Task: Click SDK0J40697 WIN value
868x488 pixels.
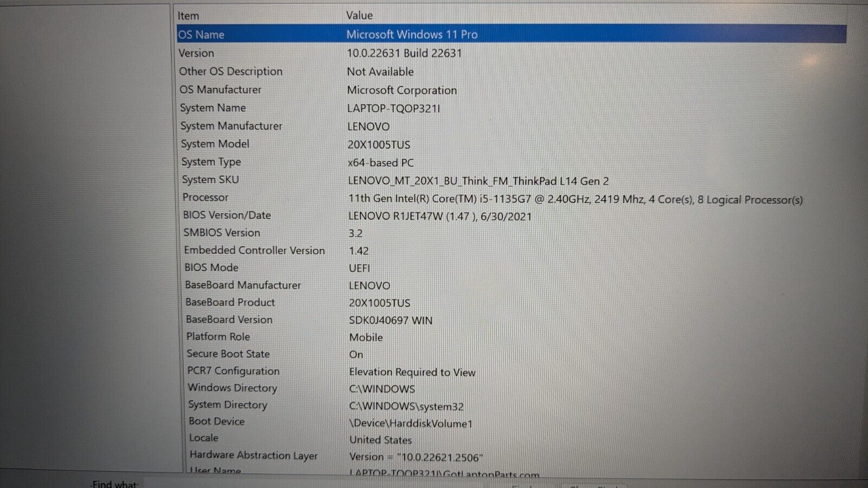Action: pyautogui.click(x=391, y=320)
